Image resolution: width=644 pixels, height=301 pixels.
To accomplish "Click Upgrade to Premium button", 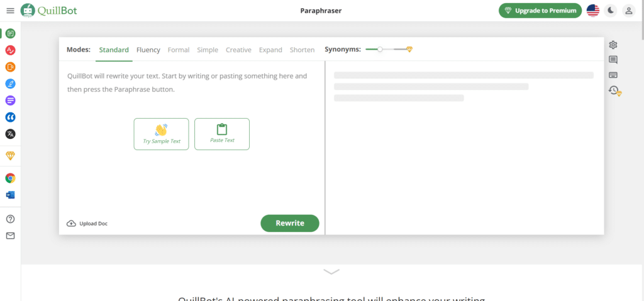I will 540,11.
